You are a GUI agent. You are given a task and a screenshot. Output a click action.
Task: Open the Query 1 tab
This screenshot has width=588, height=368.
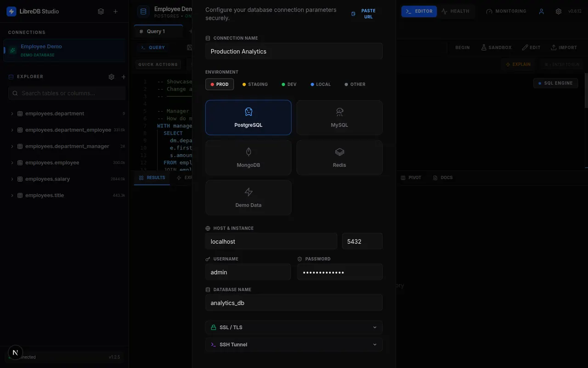pyautogui.click(x=158, y=31)
